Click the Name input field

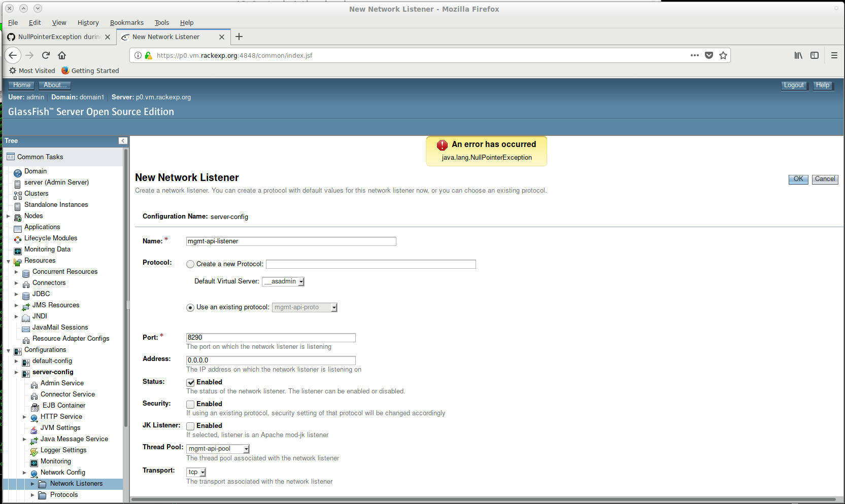click(x=291, y=241)
